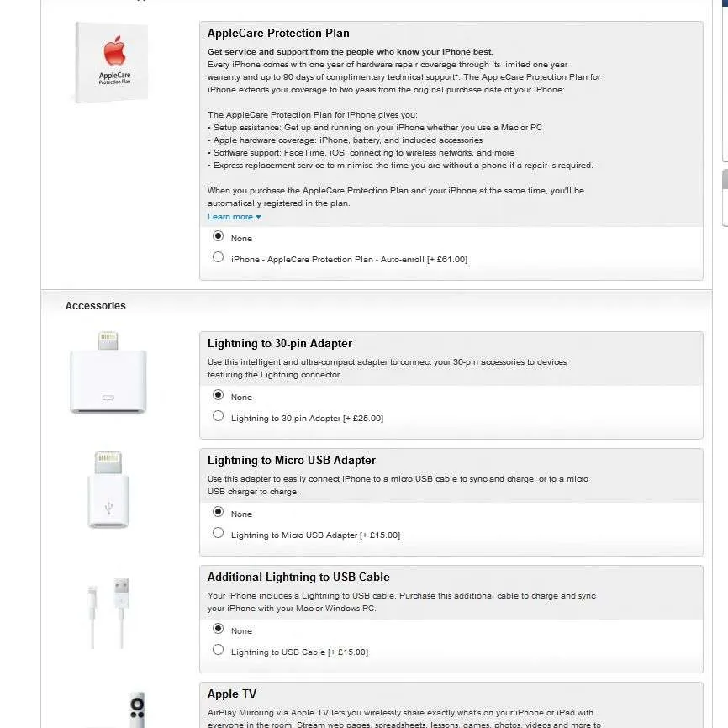Screen dimensions: 728x728
Task: Add Lightning to 30-pin Adapter for £25.00
Action: tap(218, 415)
